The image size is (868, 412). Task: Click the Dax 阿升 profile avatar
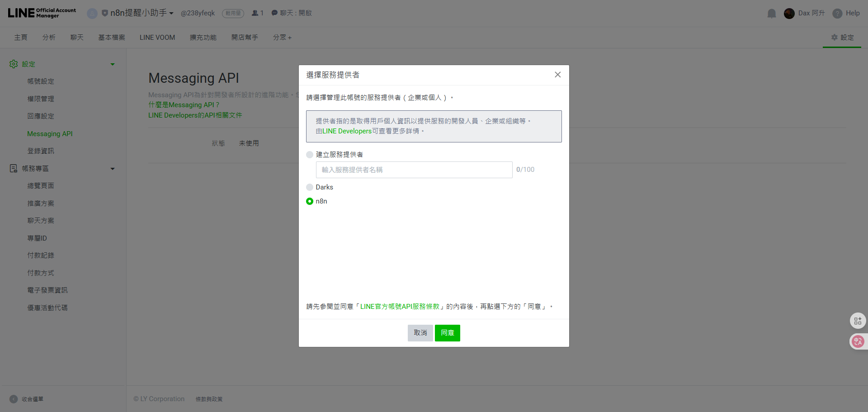click(x=789, y=13)
